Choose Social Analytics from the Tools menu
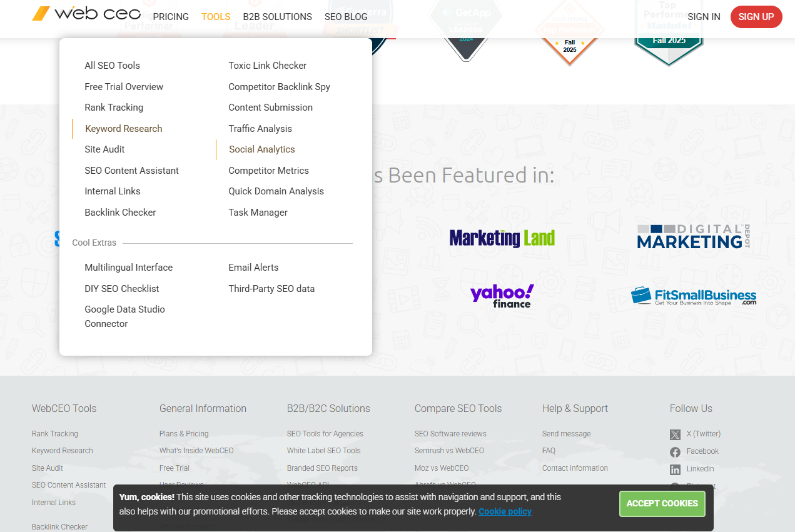The width and height of the screenshot is (795, 532). click(261, 149)
